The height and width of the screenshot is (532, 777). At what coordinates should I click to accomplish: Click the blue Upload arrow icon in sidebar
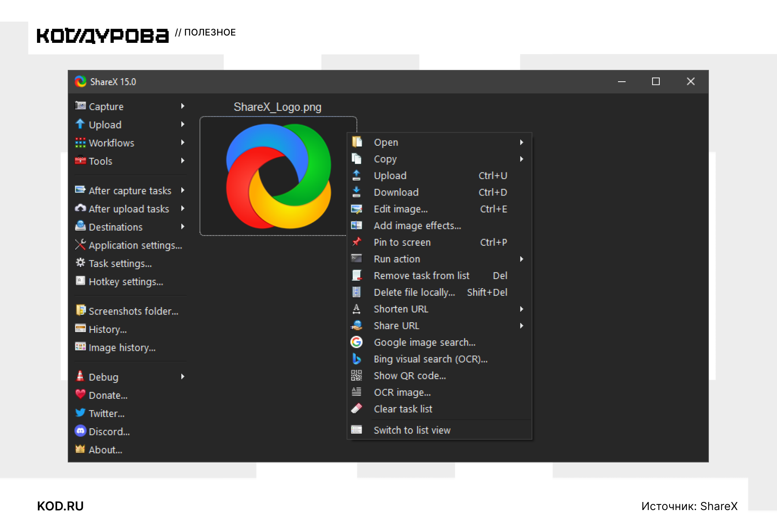(x=80, y=124)
